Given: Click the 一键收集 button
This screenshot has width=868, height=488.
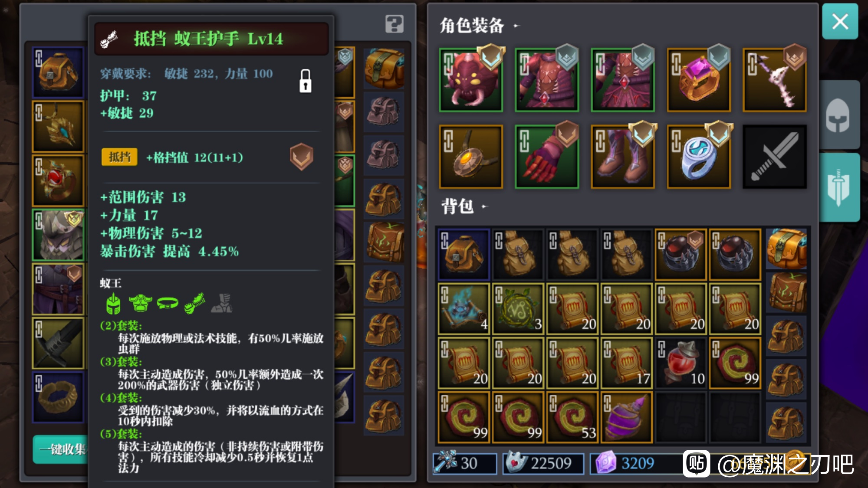Looking at the screenshot, I should click(x=61, y=449).
